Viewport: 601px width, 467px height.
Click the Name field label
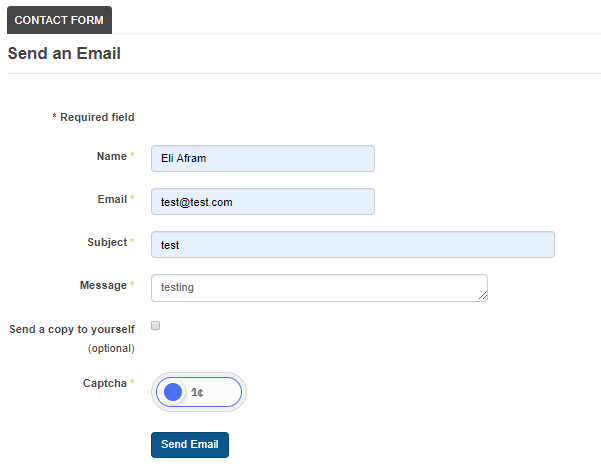(112, 156)
